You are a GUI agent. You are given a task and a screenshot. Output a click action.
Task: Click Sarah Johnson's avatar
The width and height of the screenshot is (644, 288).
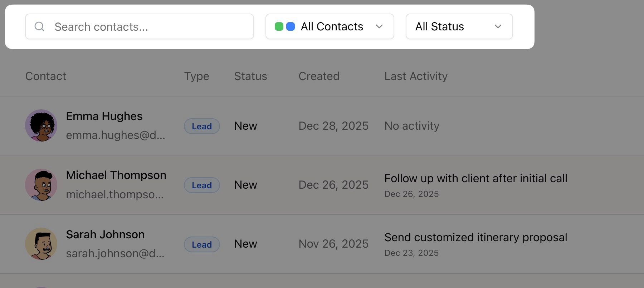point(41,244)
